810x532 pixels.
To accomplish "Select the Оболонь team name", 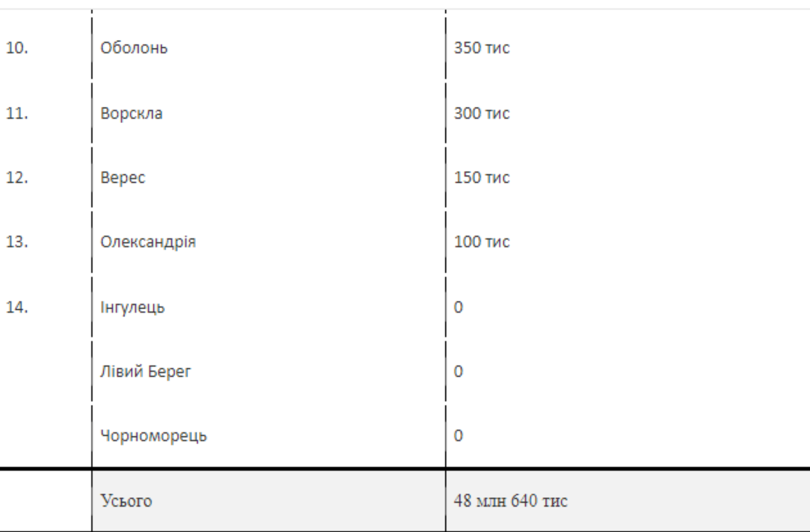I will pos(134,48).
